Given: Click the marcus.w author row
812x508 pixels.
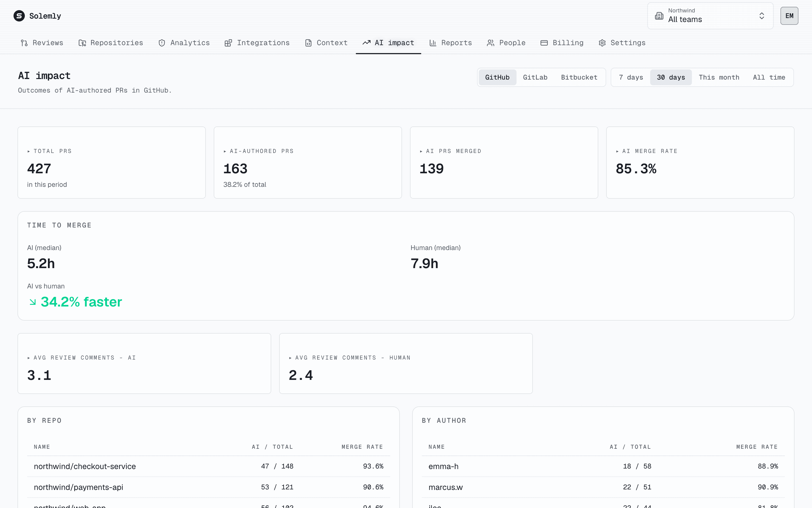Looking at the screenshot, I should 603,487.
